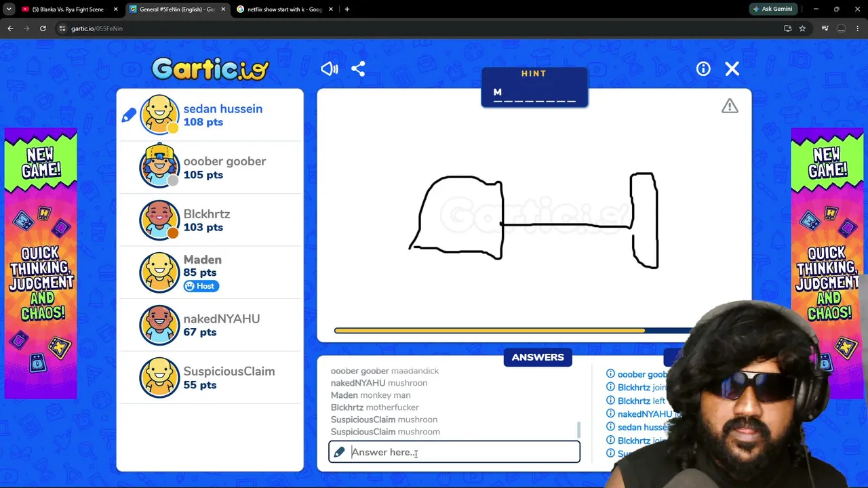The height and width of the screenshot is (488, 868).
Task: Bookmark this page with the star
Action: [x=802, y=28]
